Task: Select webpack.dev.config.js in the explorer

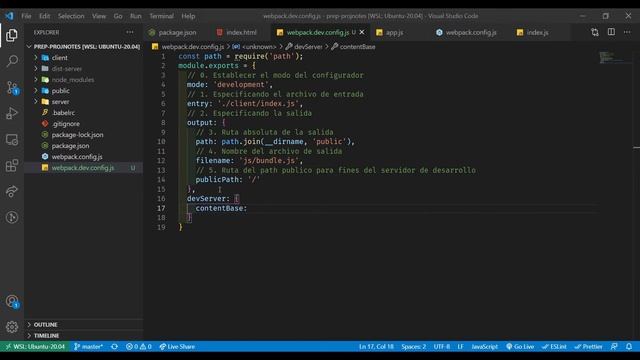Action: 83,168
